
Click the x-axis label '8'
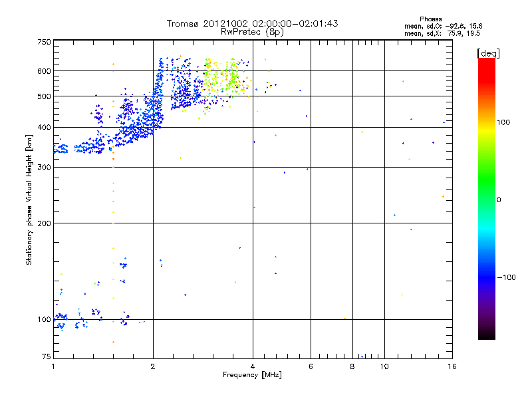(352, 366)
